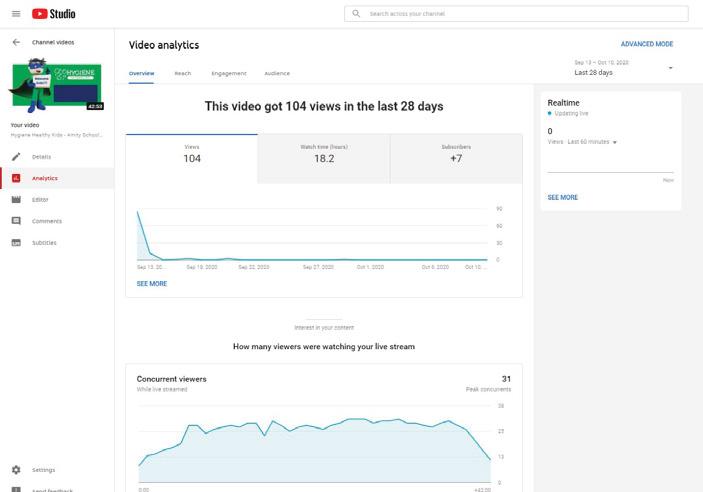Open ADVANCED MODE link
The width and height of the screenshot is (703, 492).
tap(646, 44)
